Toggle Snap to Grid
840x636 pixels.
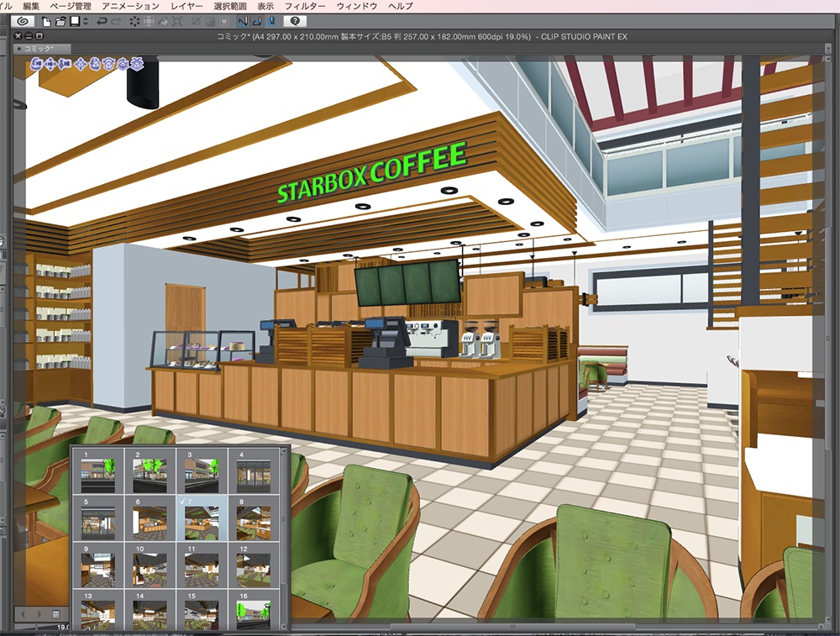click(x=271, y=22)
